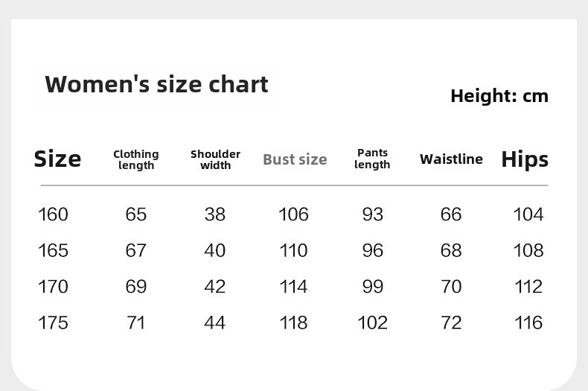The width and height of the screenshot is (588, 391).
Task: Select the size 175 row label
Action: point(53,322)
